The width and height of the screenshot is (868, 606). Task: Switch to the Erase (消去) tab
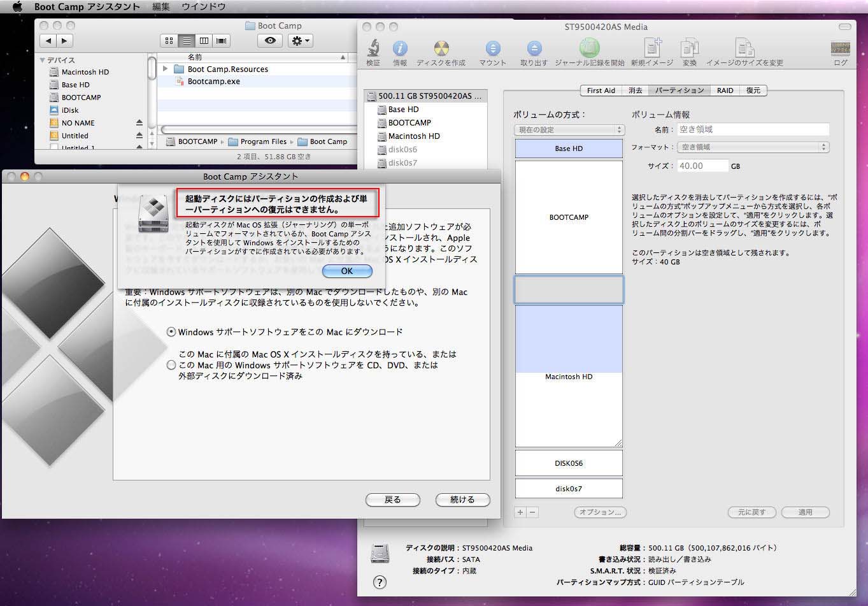point(635,90)
